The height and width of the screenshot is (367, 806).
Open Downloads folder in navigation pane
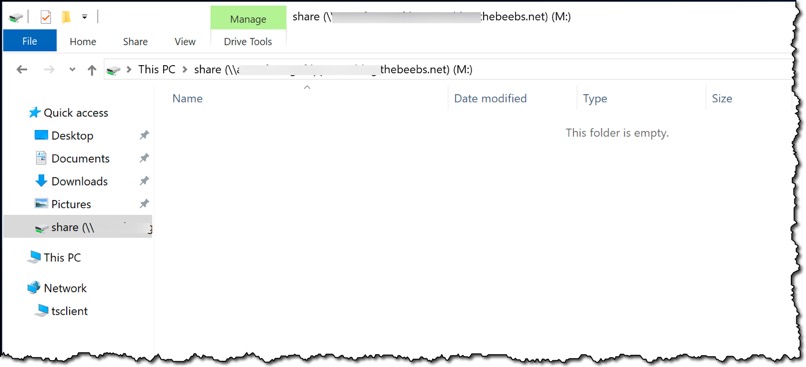click(79, 181)
